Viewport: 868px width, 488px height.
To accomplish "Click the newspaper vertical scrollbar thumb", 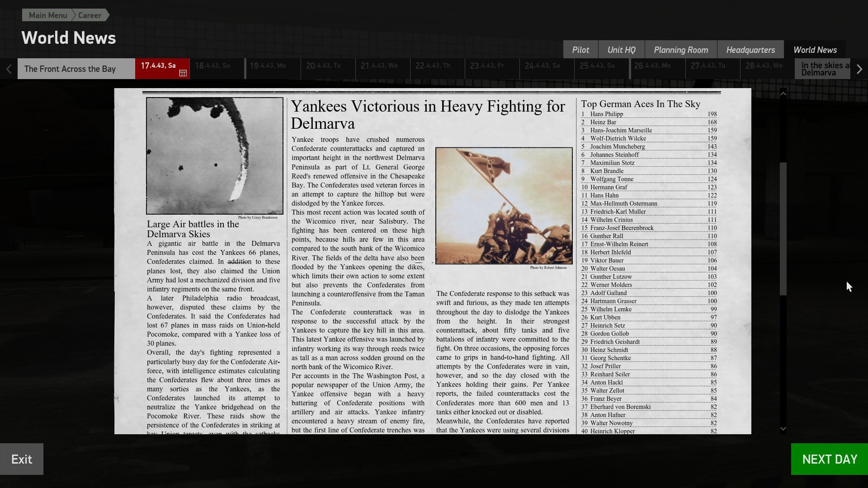I will pos(783,228).
